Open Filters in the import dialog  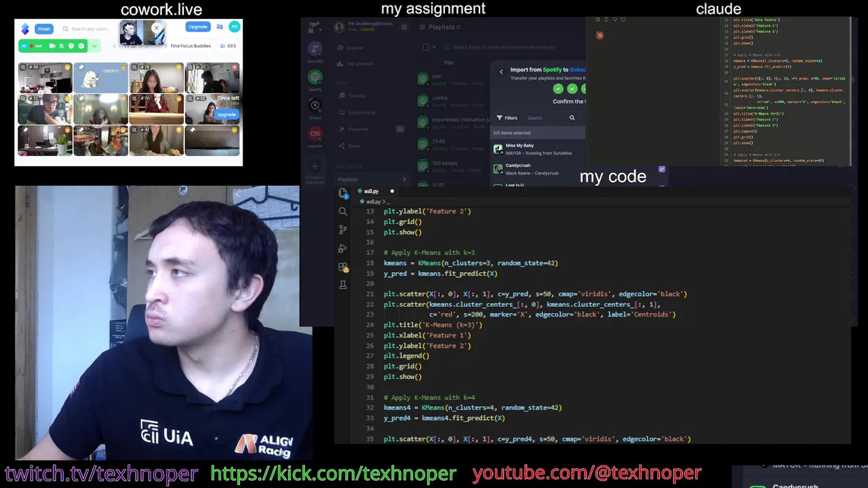[507, 118]
